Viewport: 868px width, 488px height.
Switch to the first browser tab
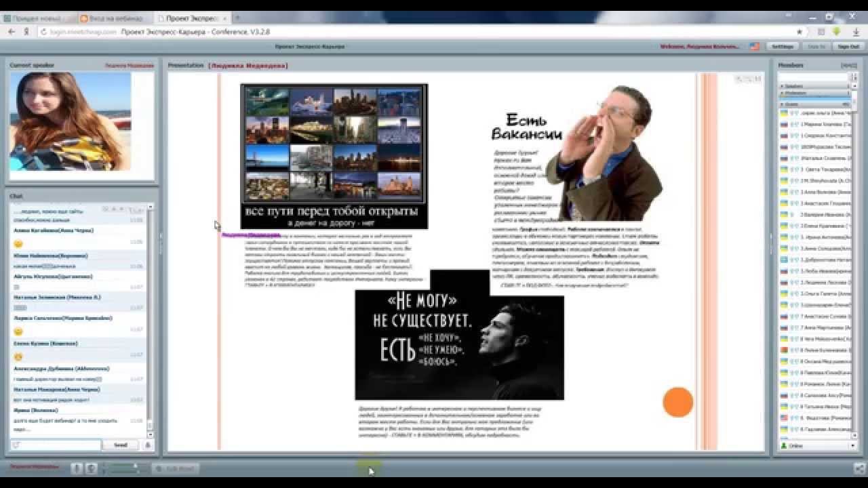coord(39,18)
